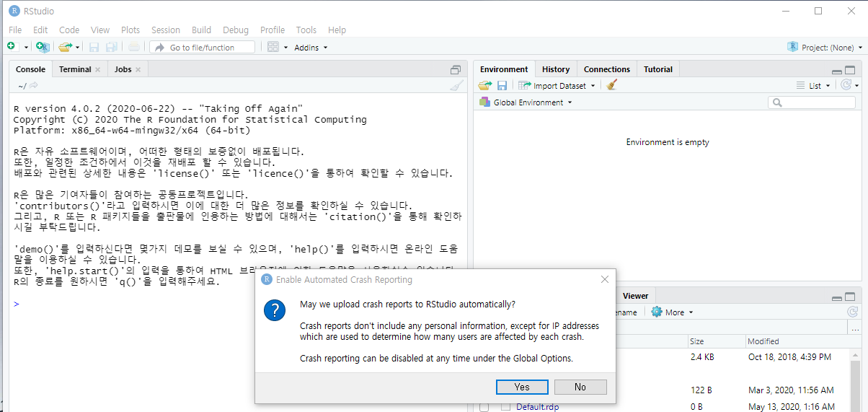Screen dimensions: 868x412
Task: Switch to the Connections tab
Action: (x=607, y=69)
